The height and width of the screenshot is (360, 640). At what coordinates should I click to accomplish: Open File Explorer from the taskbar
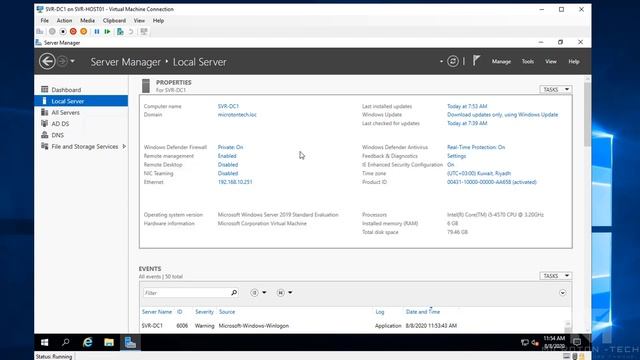109,342
